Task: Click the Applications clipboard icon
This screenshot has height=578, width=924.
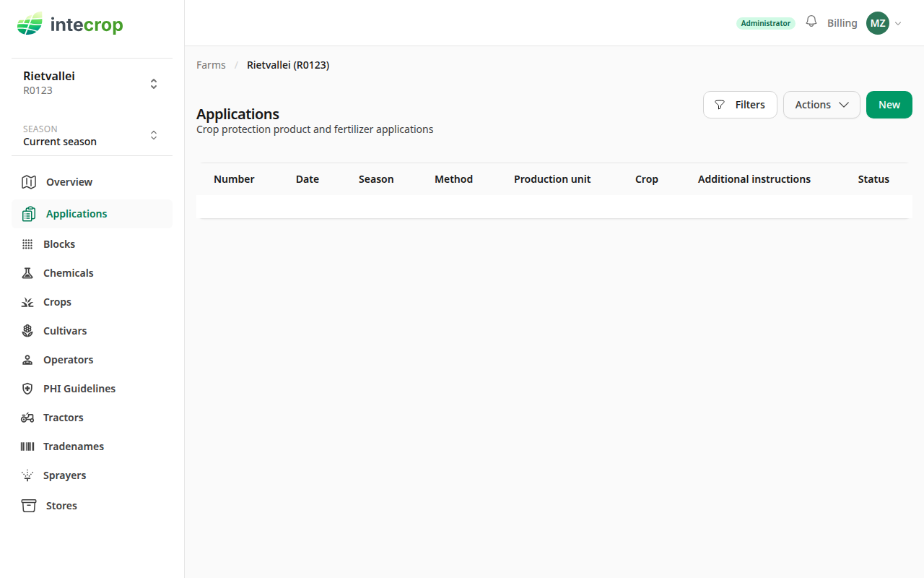Action: coord(29,214)
